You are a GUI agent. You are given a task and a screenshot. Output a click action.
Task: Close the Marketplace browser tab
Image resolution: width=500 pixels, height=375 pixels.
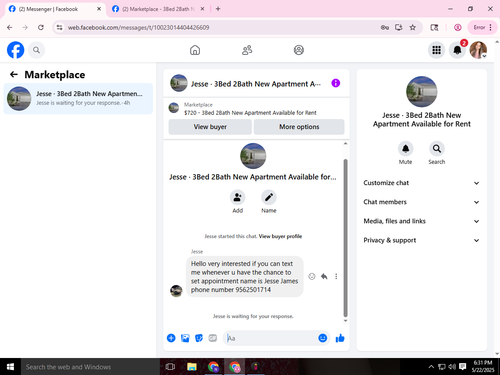202,9
